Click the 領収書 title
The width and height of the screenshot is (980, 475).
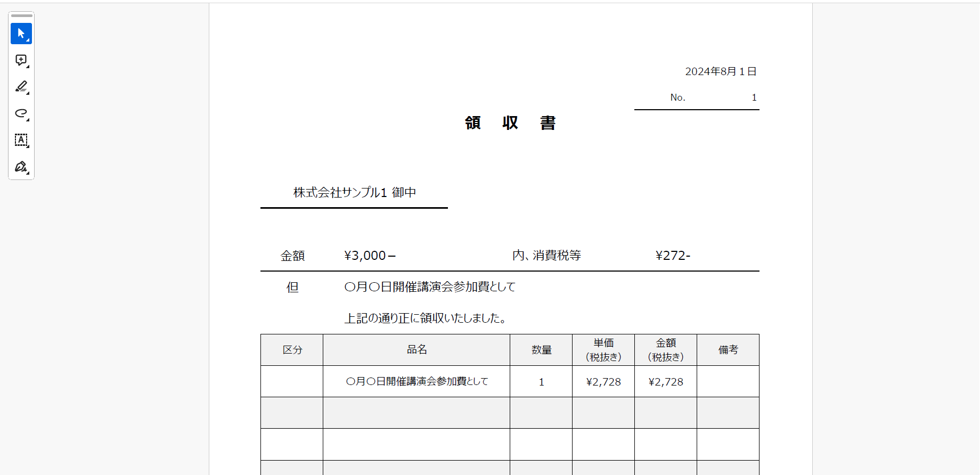(x=510, y=123)
